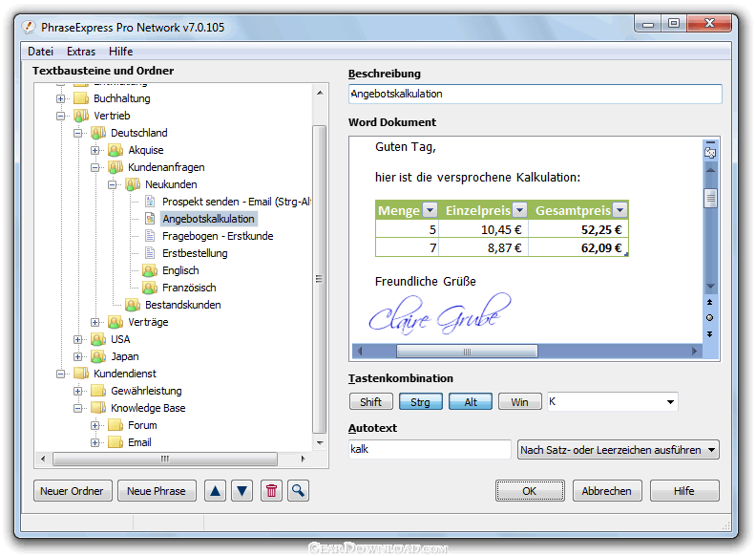Select the Prospekt senden - Email phrase
Image resolution: width=756 pixels, height=556 pixels.
point(237,202)
